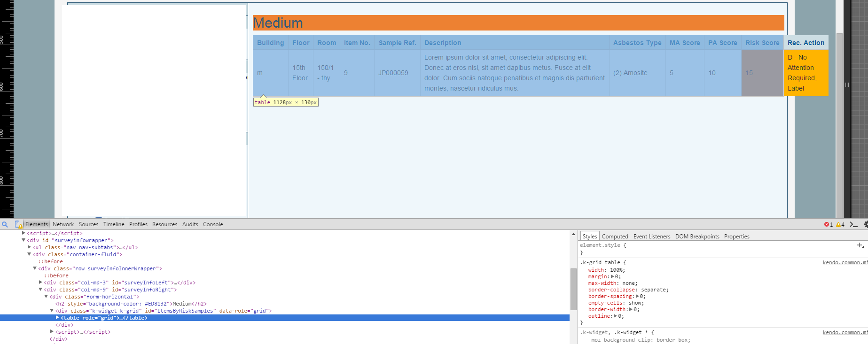The height and width of the screenshot is (344, 868).
Task: Click the Sample Ref. column header
Action: pos(398,43)
